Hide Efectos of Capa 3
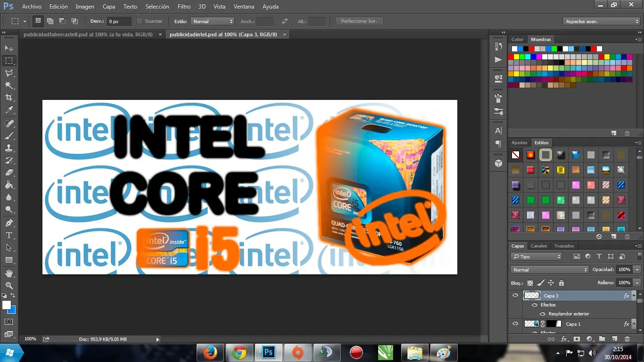 535,305
